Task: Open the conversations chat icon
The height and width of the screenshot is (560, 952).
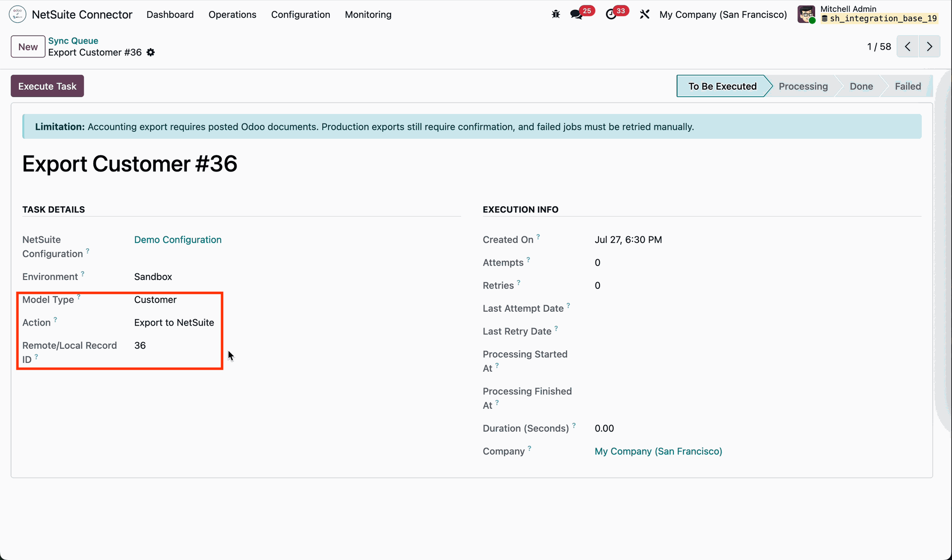Action: pos(576,14)
